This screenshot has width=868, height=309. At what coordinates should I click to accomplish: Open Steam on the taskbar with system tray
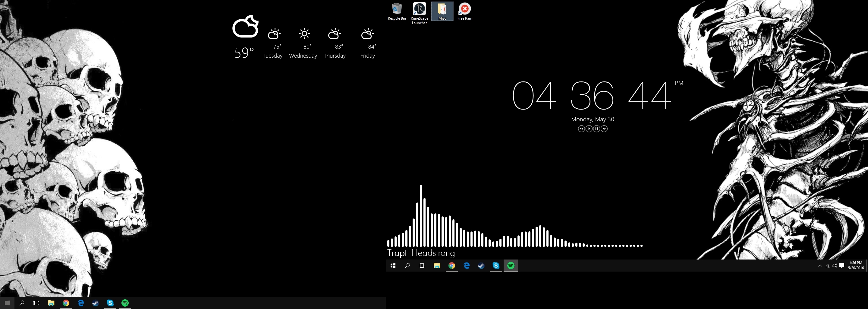click(481, 266)
